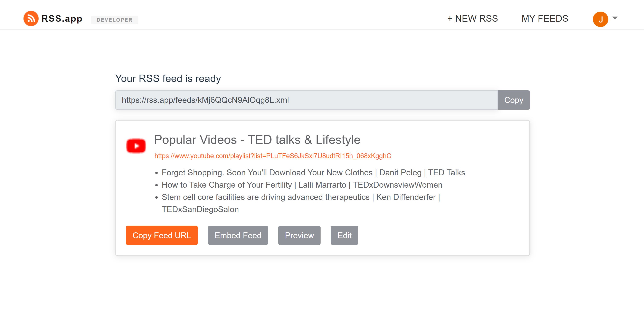The image size is (644, 309).
Task: Click the Popular Videos feed title
Action: (x=257, y=140)
